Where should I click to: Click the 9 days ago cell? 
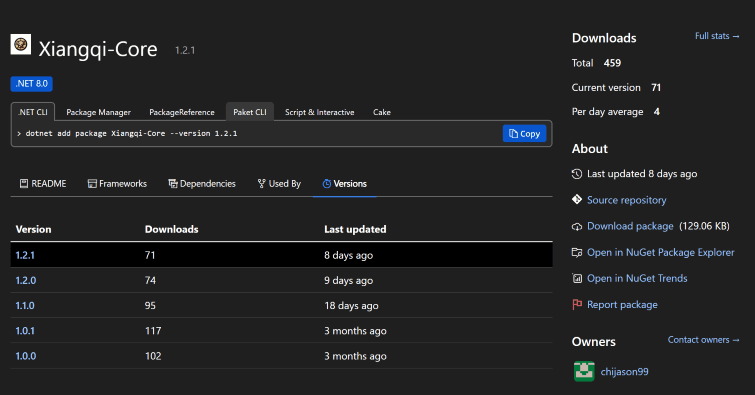349,280
